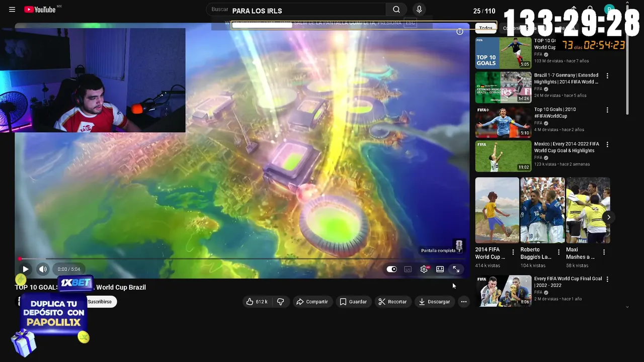Clip the video with Recortar
The height and width of the screenshot is (362, 644).
pyautogui.click(x=392, y=302)
